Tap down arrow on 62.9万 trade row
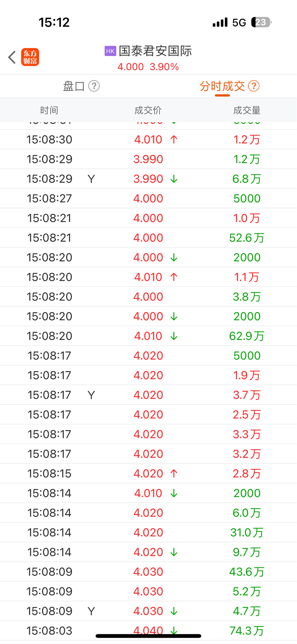Screen dimensions: 297x644 click(x=174, y=336)
